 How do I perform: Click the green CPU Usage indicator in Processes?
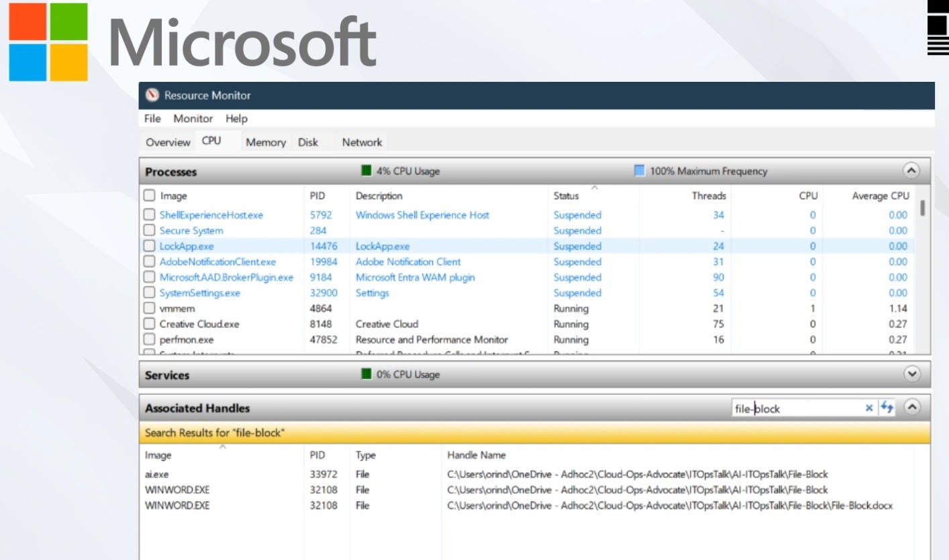point(366,171)
